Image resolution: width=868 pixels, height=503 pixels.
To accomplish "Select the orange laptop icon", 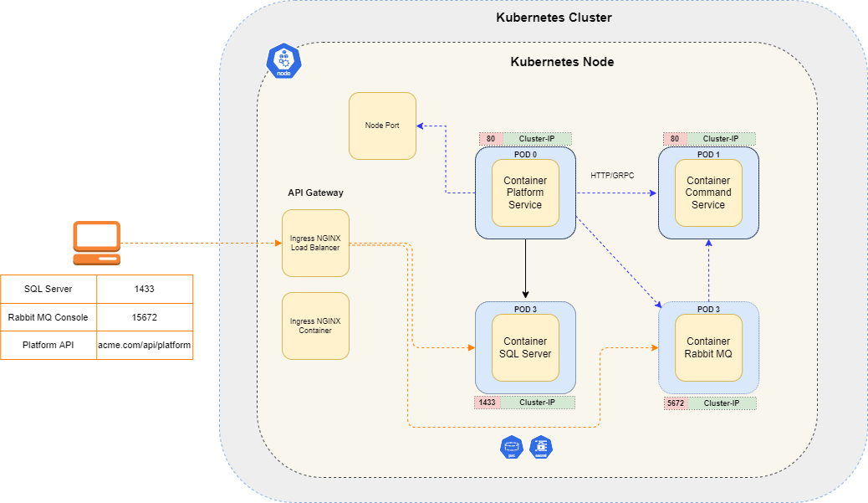I will 96,240.
